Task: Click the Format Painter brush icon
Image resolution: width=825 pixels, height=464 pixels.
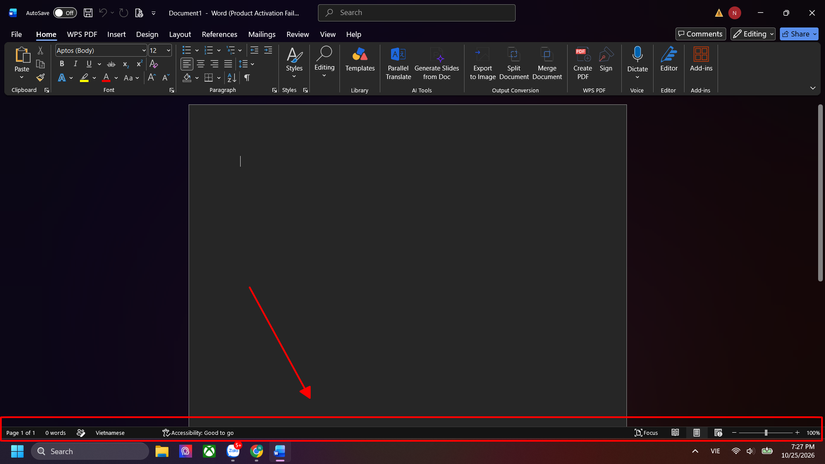Action: click(40, 77)
